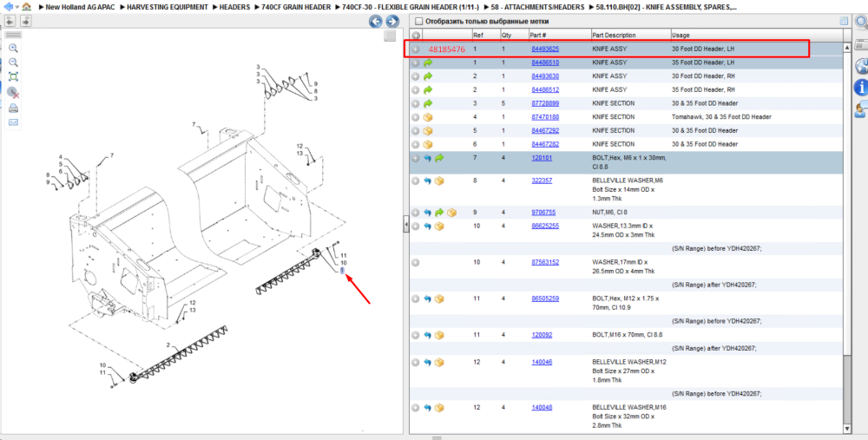Open the Home icon in the breadcrumb

click(26, 7)
